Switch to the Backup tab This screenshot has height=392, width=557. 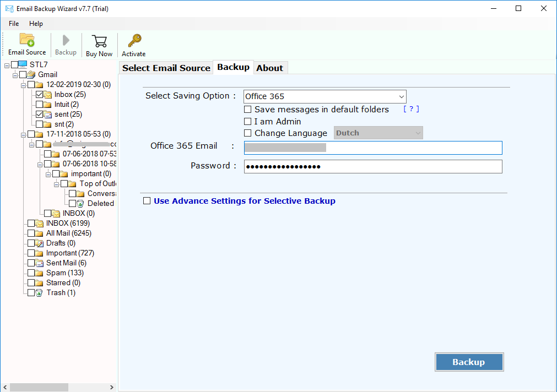tap(234, 67)
